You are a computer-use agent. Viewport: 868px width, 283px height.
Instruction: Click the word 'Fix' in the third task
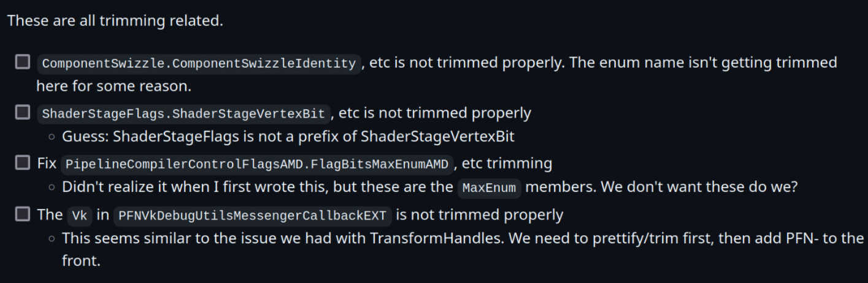point(47,164)
